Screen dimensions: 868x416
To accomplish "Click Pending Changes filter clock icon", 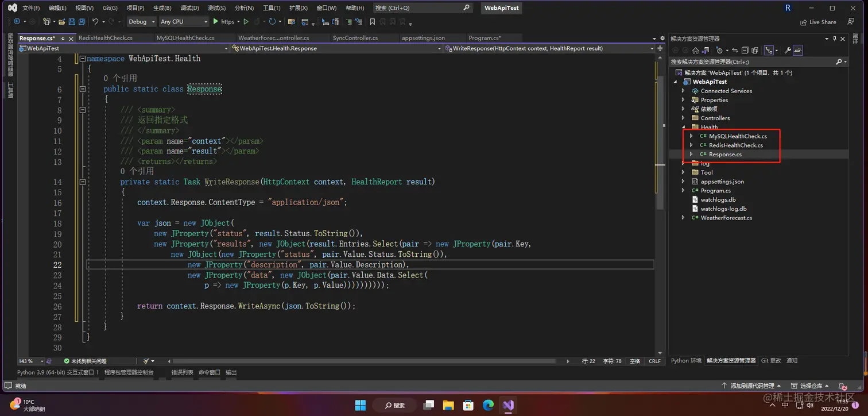I will (719, 51).
